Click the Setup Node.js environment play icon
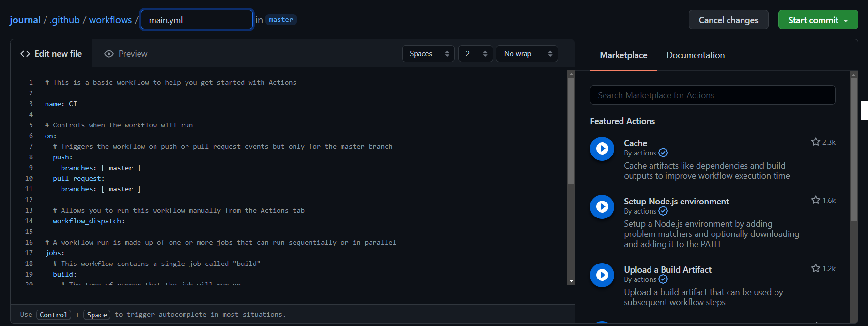Viewport: 868px width, 326px height. click(602, 207)
